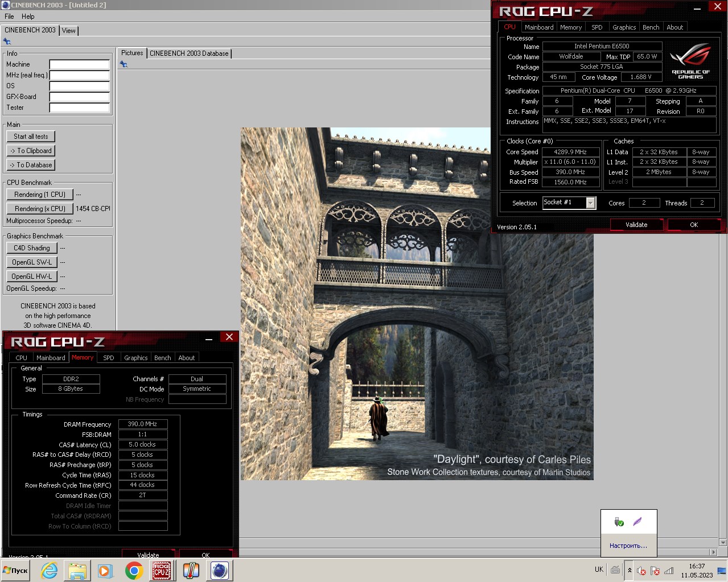Click the Start all tests button
This screenshot has width=728, height=582.
click(x=31, y=137)
